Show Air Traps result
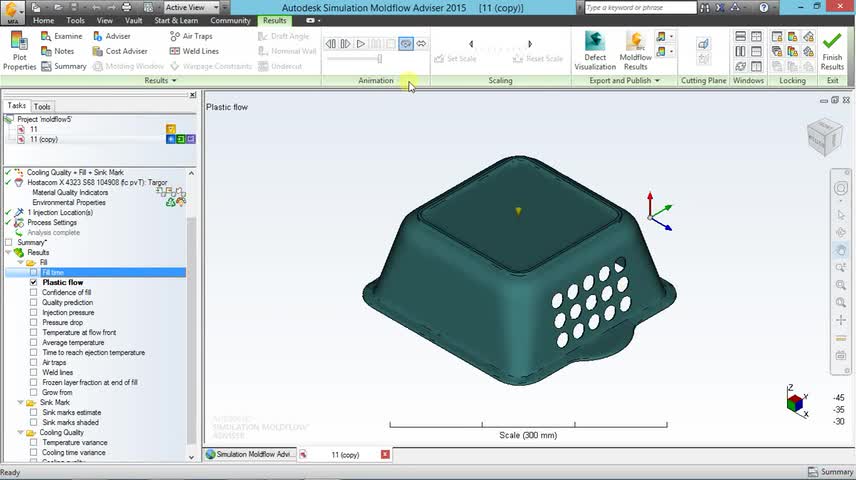Image resolution: width=856 pixels, height=480 pixels. (191, 36)
